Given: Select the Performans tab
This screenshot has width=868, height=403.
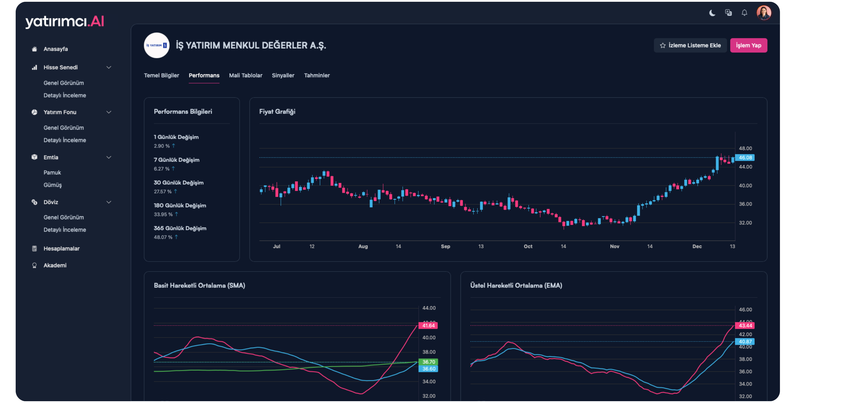Looking at the screenshot, I should pyautogui.click(x=204, y=75).
